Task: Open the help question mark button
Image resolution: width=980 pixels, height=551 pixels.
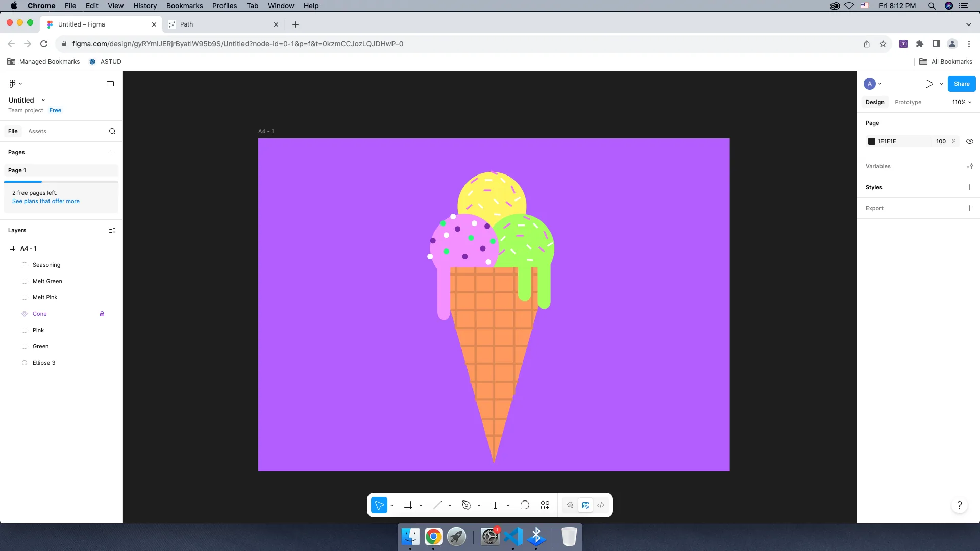Action: click(x=960, y=505)
